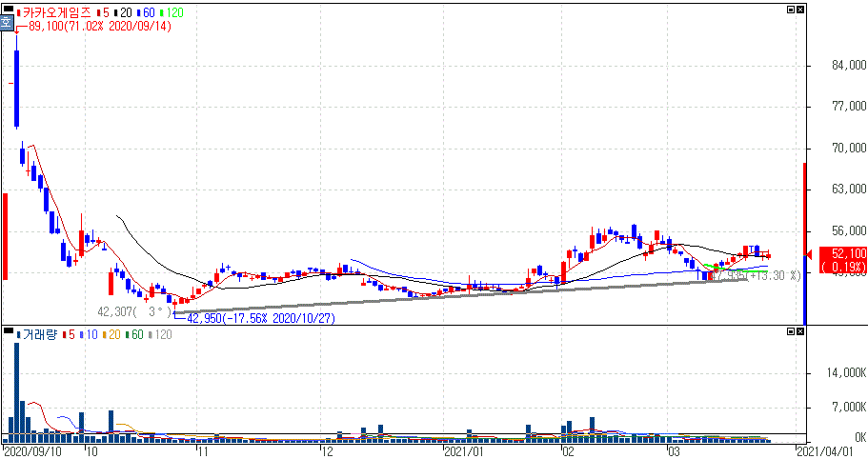Close the price chart panel
The image size is (868, 459).
coord(800,10)
